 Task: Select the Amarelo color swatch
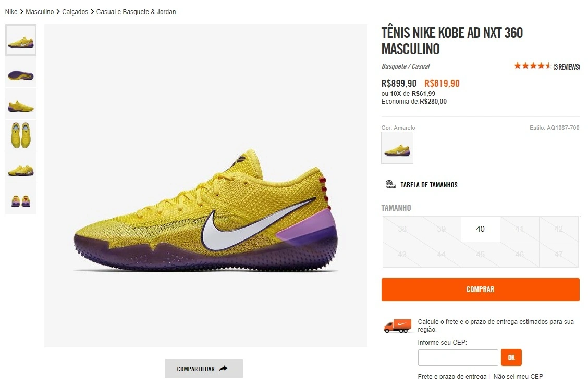click(x=397, y=148)
